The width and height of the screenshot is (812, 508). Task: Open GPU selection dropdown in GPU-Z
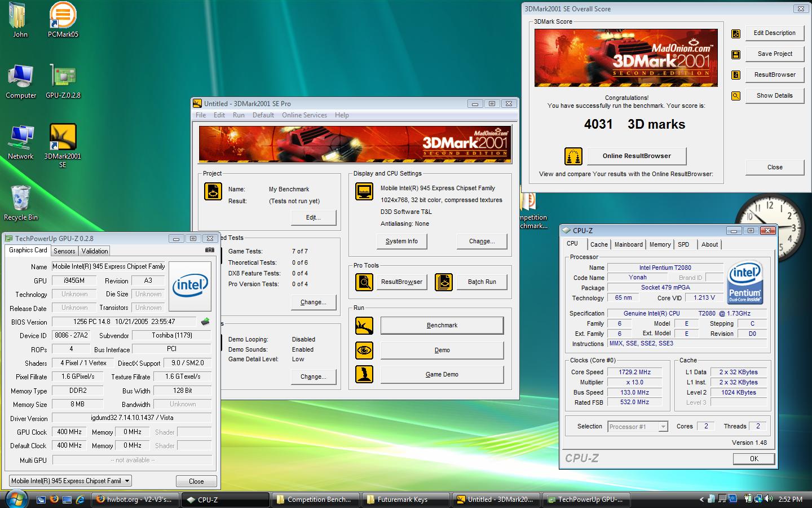(x=70, y=481)
